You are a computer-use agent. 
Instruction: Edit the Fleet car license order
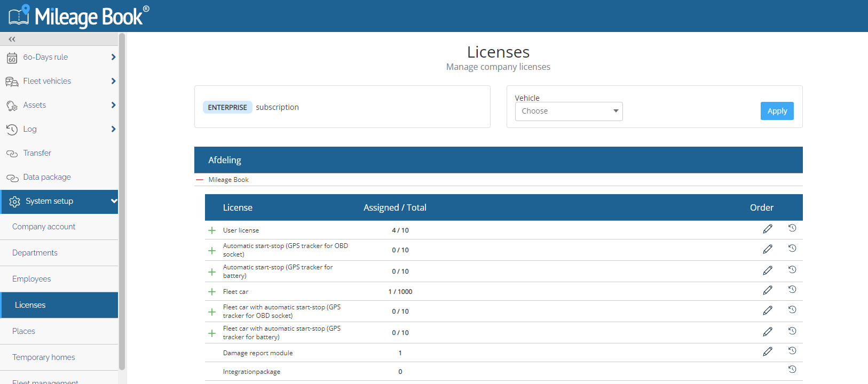(768, 290)
